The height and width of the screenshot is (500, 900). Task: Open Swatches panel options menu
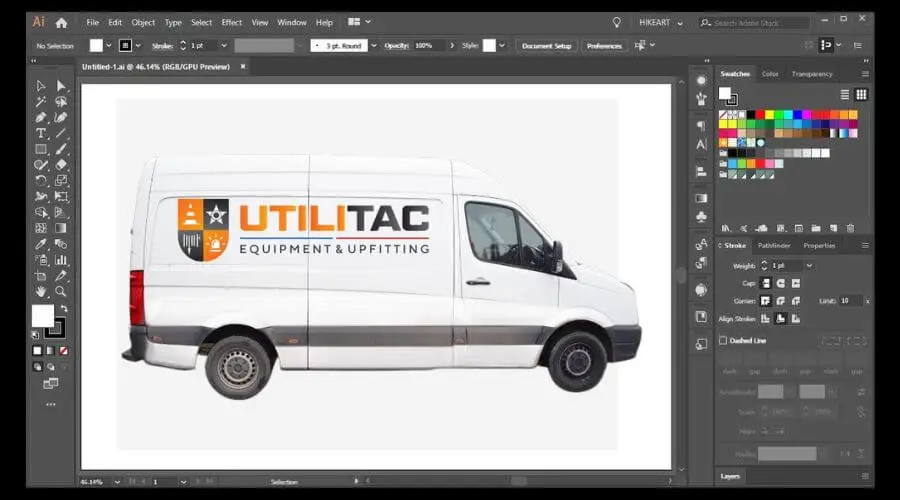(x=865, y=74)
